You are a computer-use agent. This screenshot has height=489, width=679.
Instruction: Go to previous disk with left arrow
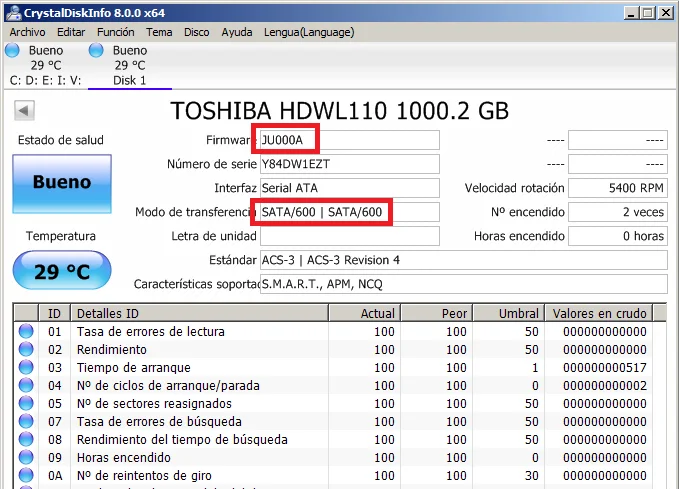point(24,110)
